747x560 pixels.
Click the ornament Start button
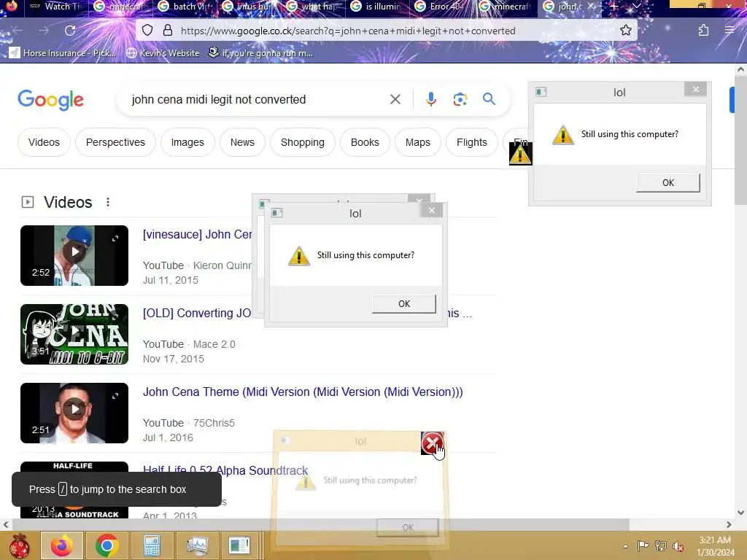[x=19, y=545]
